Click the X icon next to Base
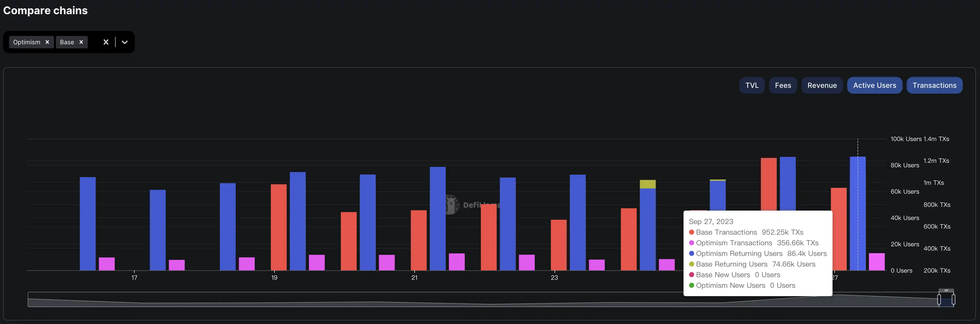This screenshot has width=980, height=324. [x=81, y=42]
